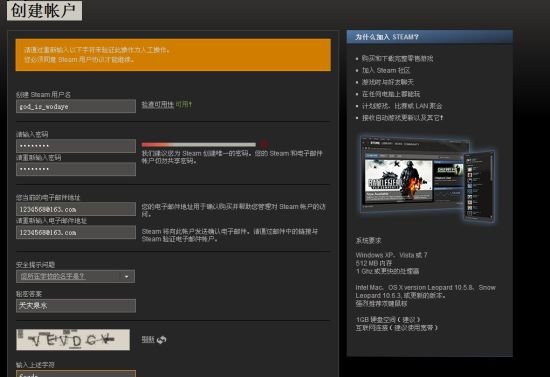Open the security question dropdown

coord(75,276)
